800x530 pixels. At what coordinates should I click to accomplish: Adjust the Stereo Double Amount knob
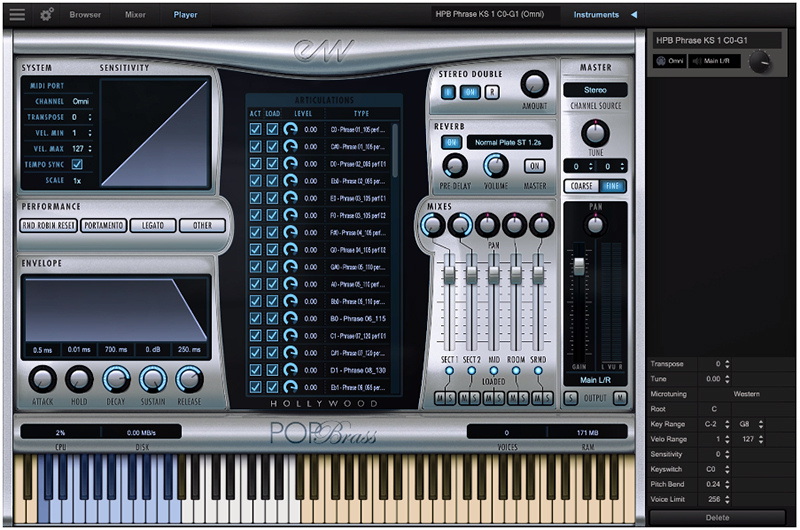(x=534, y=84)
